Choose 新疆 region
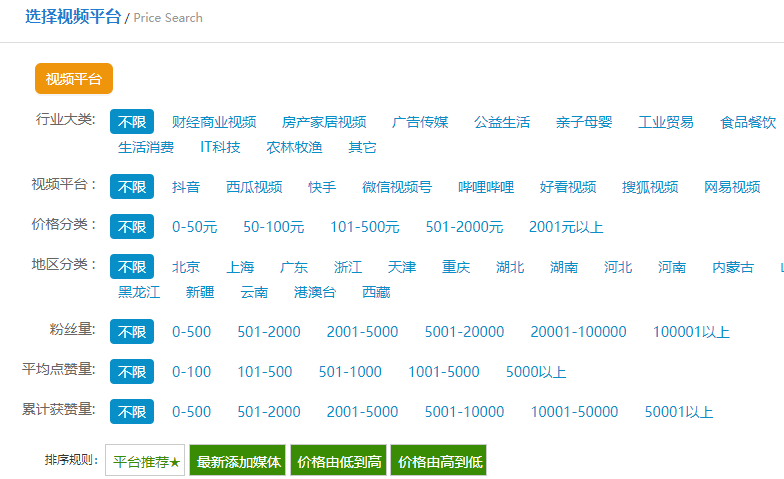The image size is (784, 479). [x=200, y=292]
